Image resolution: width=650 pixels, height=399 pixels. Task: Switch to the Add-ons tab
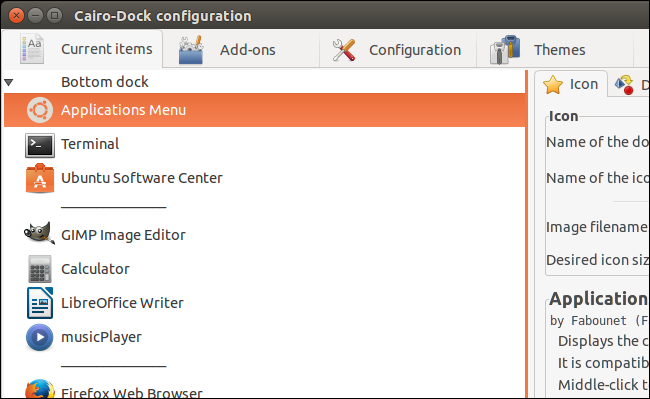click(241, 50)
